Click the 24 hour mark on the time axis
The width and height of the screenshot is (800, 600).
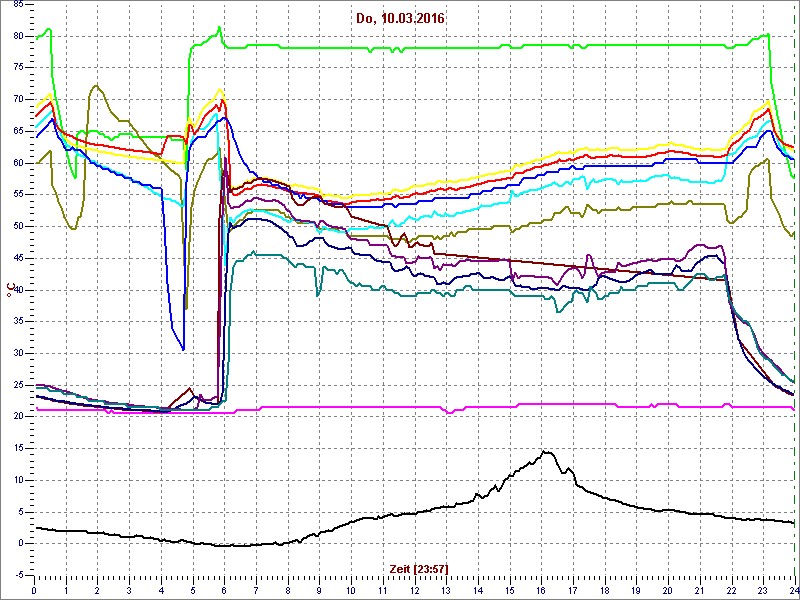793,589
